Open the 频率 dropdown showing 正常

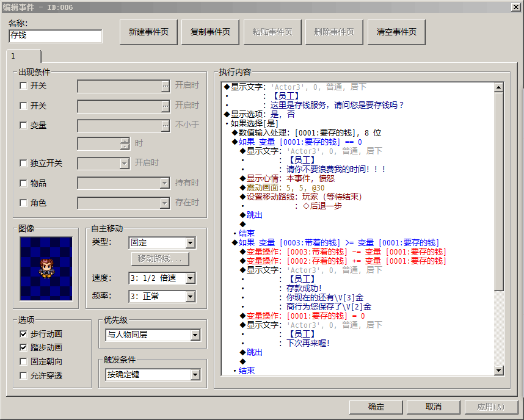[x=162, y=296]
